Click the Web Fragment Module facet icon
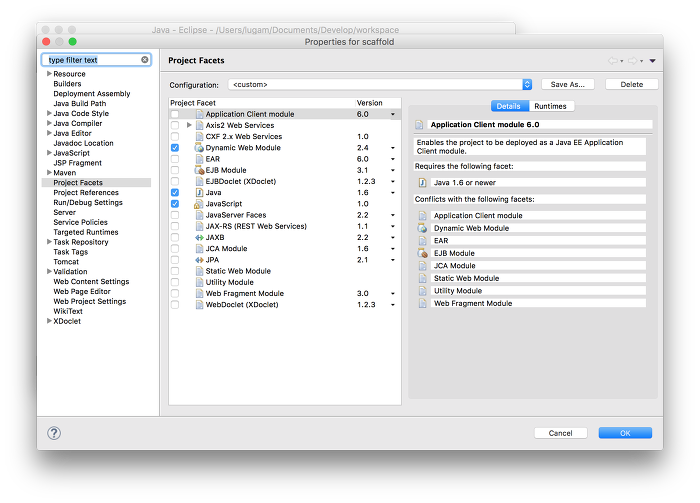Viewport: 700px width, 503px height. click(x=200, y=293)
